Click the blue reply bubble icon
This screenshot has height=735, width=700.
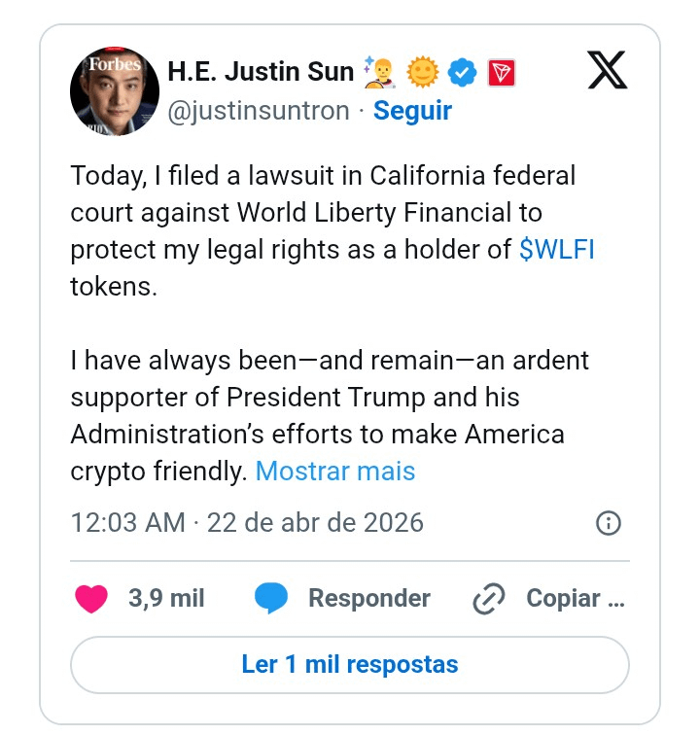point(272,598)
